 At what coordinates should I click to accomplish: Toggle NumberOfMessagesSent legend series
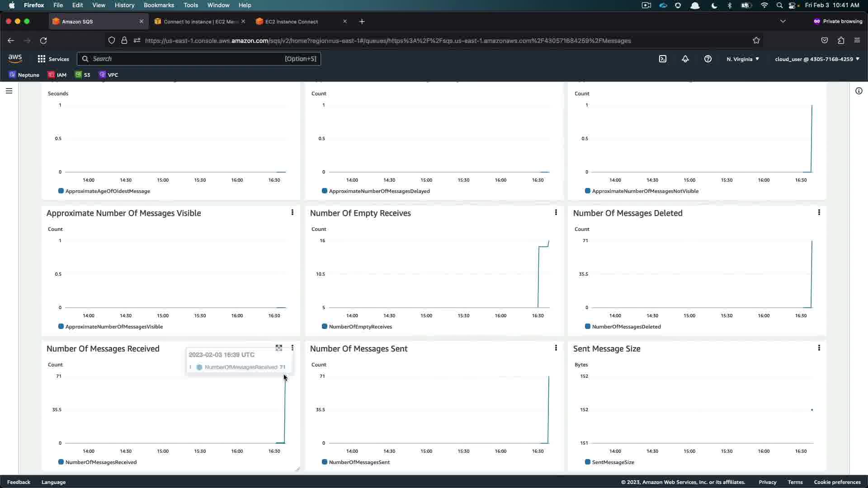click(359, 462)
